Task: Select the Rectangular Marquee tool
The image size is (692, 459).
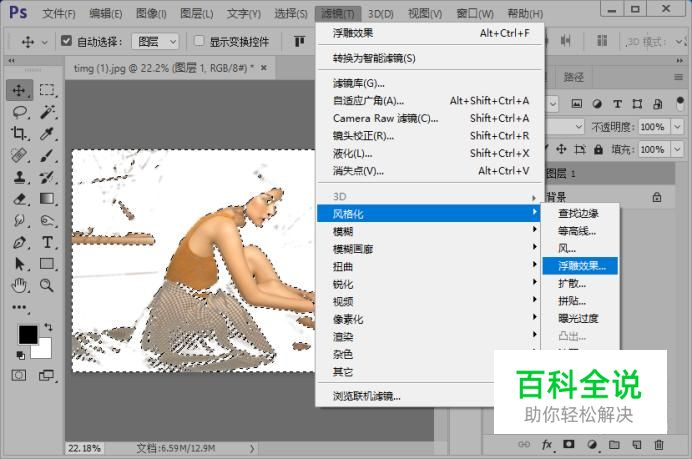Action: [47, 90]
